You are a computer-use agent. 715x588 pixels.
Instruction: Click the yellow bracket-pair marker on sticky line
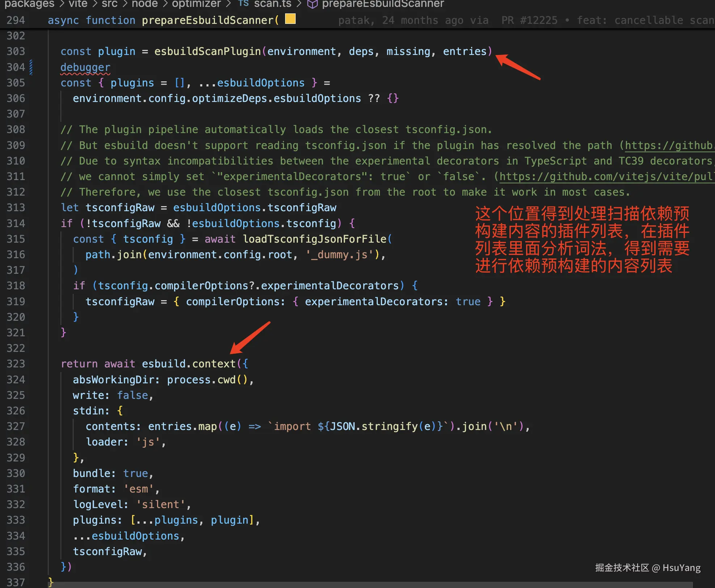(x=290, y=19)
